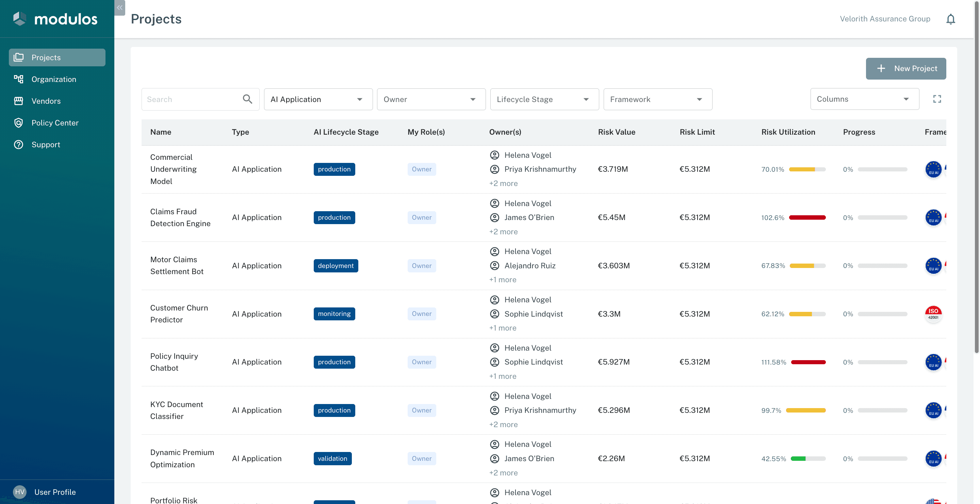Open the Framework filter dropdown
Image resolution: width=980 pixels, height=504 pixels.
coord(658,99)
